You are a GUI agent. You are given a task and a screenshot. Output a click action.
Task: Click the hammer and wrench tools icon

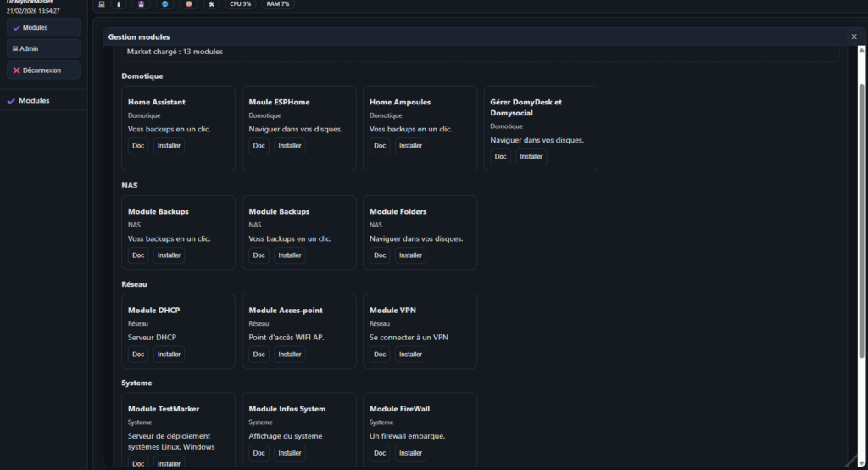(211, 4)
